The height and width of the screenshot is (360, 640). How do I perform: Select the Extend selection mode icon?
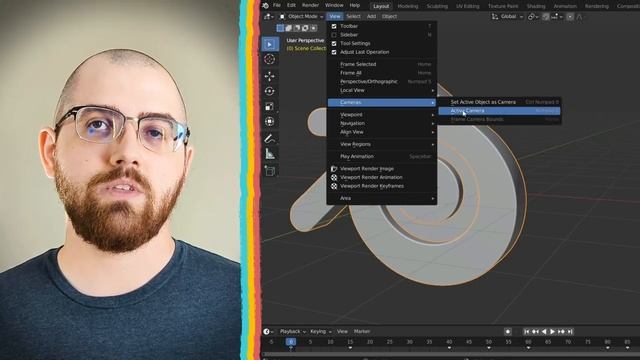pos(289,28)
